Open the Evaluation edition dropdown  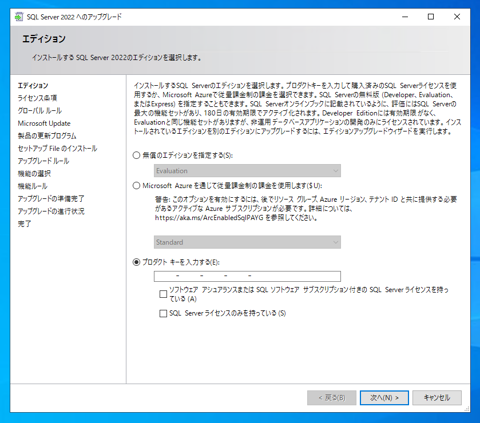(247, 171)
